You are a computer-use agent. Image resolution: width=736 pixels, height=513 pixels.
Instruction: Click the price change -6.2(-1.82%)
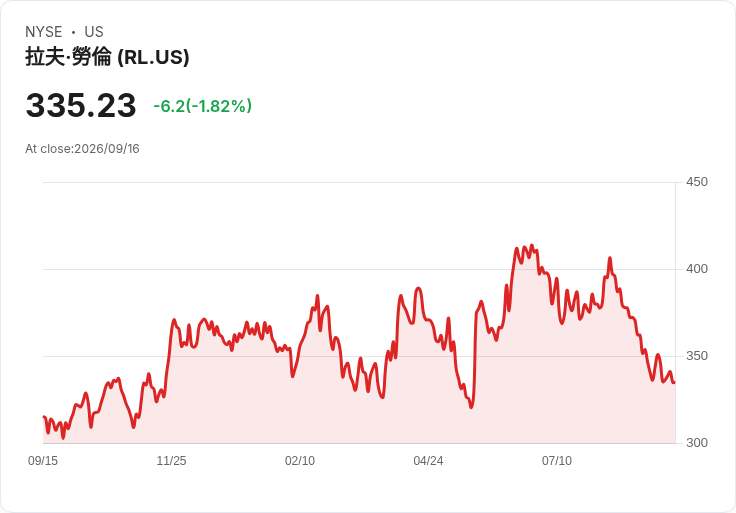tap(203, 106)
